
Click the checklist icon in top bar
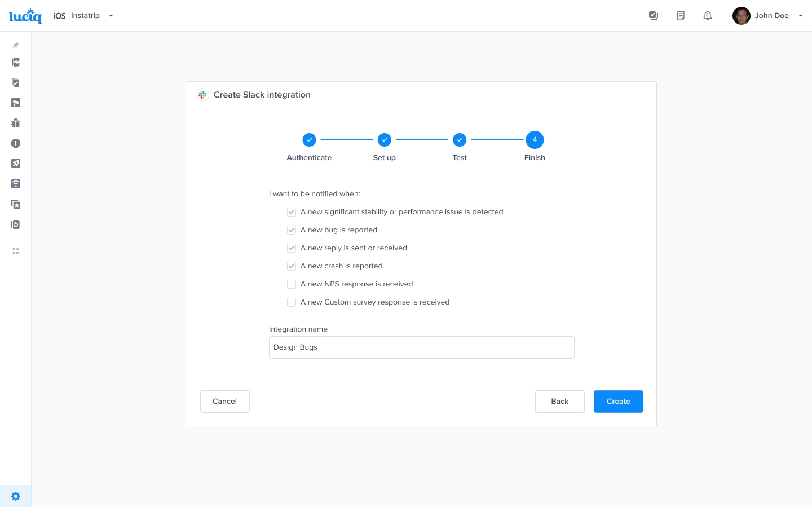pyautogui.click(x=654, y=16)
